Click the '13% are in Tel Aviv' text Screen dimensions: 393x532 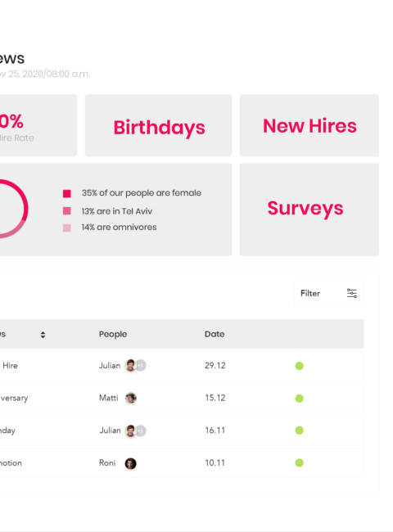[x=117, y=211]
